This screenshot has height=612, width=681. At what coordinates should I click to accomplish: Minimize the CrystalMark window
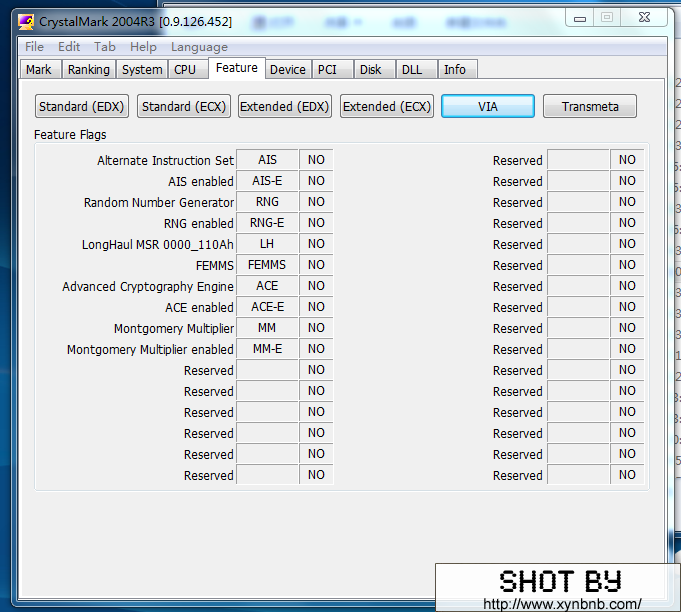[580, 18]
